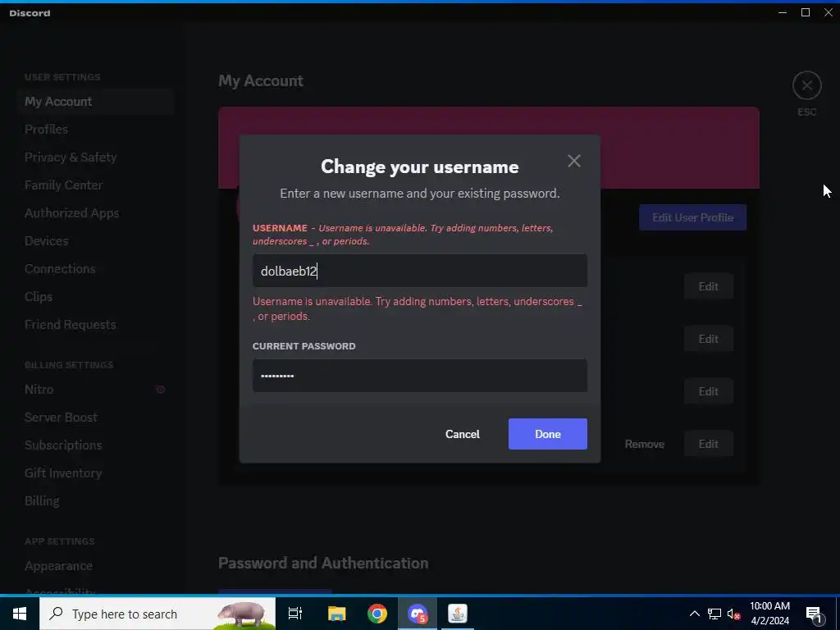Open Authorized Apps
This screenshot has width=840, height=630.
(x=95, y=212)
